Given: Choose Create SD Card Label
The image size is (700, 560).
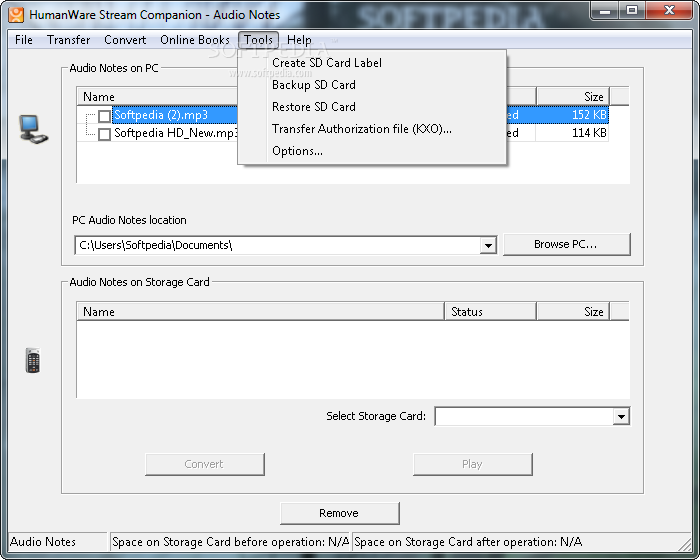Looking at the screenshot, I should 372,63.
